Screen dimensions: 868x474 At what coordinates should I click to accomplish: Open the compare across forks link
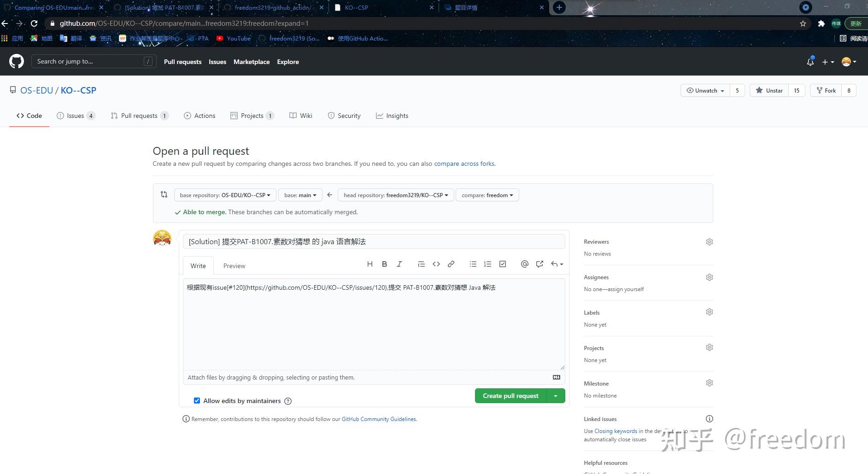(x=464, y=164)
